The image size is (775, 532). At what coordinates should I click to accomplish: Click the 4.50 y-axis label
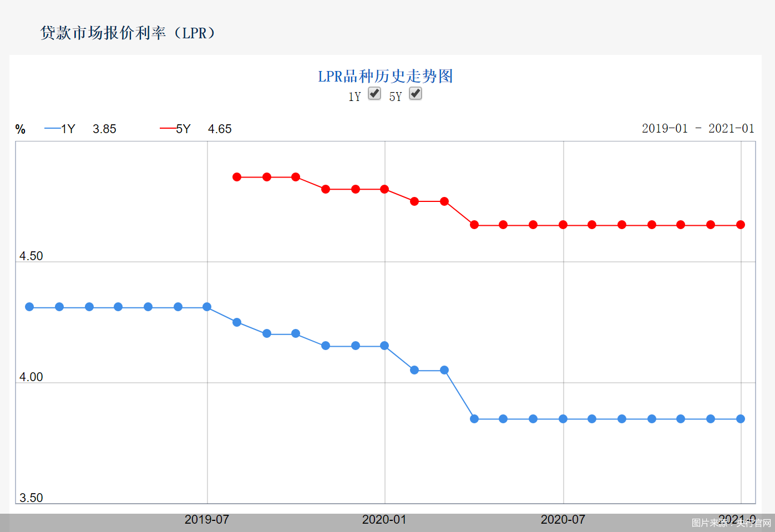pos(31,256)
